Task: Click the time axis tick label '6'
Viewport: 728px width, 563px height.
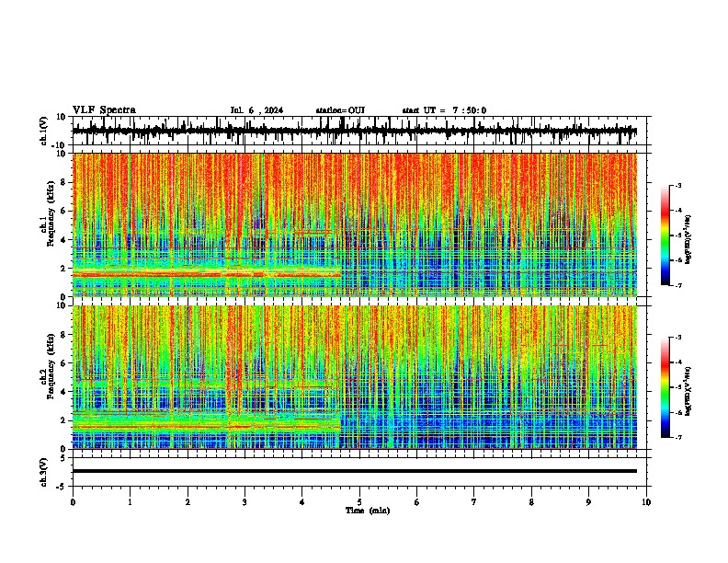Action: 417,502
